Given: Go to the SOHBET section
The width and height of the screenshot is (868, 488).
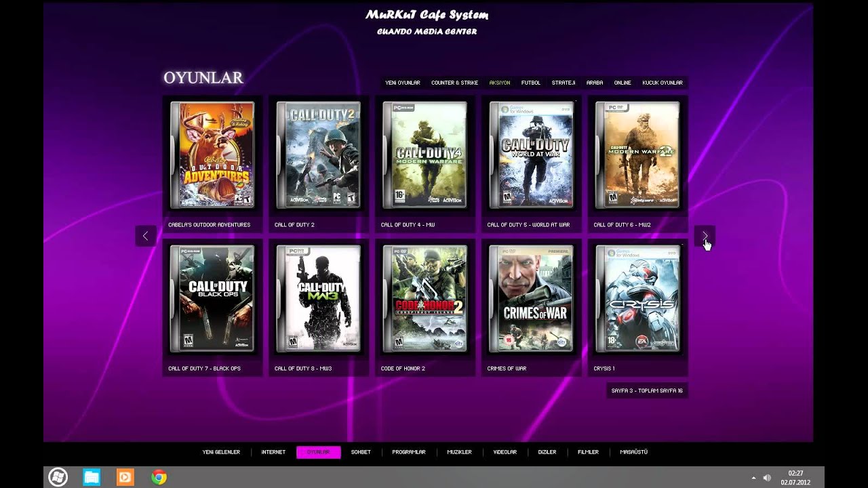Looking at the screenshot, I should point(361,452).
